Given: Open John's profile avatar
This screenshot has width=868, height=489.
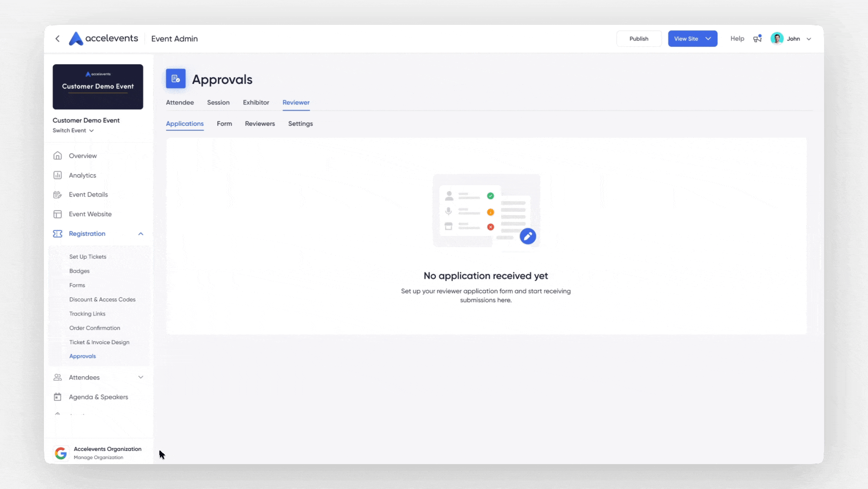Looking at the screenshot, I should tap(777, 38).
